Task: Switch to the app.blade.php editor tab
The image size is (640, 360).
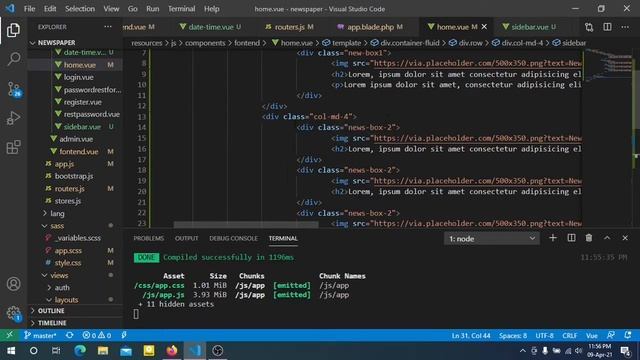Action: 371,27
